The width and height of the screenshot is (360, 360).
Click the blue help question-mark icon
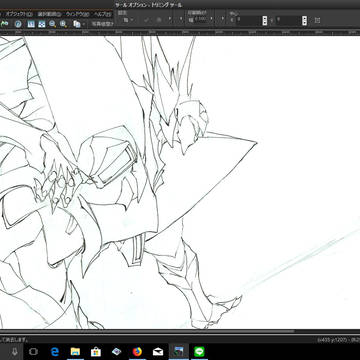(x=18, y=24)
